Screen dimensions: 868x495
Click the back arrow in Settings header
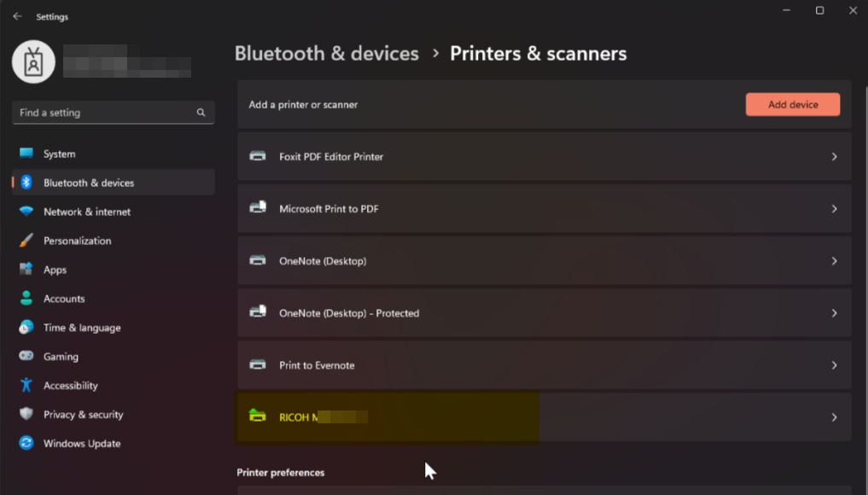pyautogui.click(x=17, y=16)
